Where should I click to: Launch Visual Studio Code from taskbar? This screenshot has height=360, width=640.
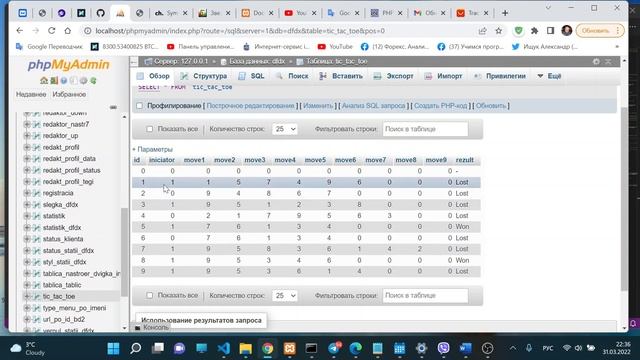[x=224, y=348]
